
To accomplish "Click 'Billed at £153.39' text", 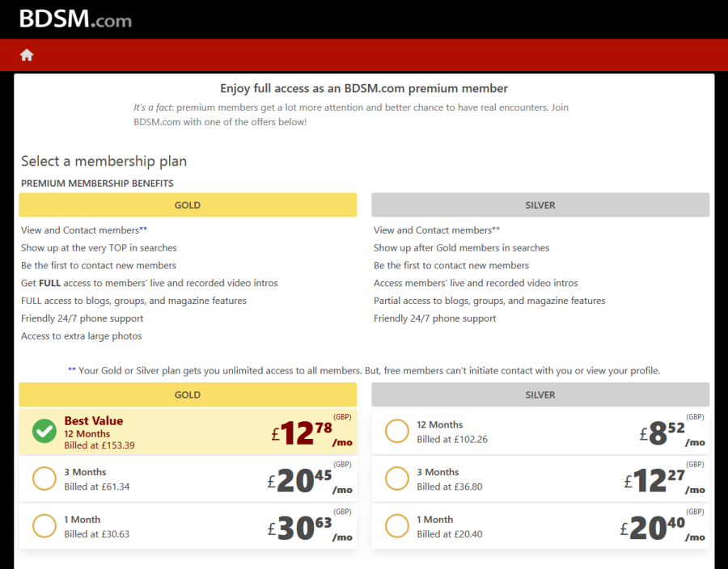I will tap(99, 445).
